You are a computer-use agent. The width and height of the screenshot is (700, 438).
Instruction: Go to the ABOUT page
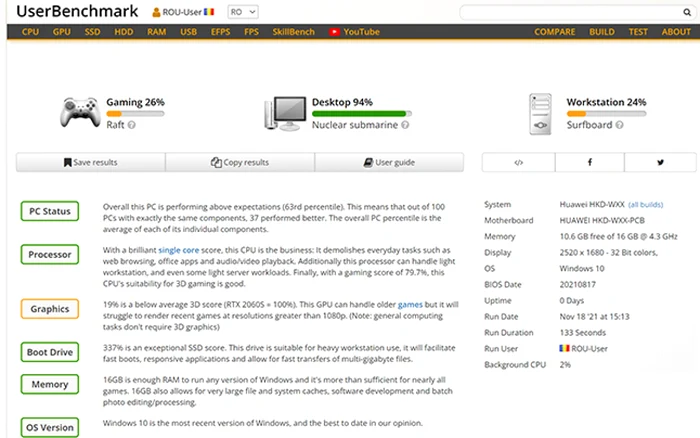click(x=676, y=32)
